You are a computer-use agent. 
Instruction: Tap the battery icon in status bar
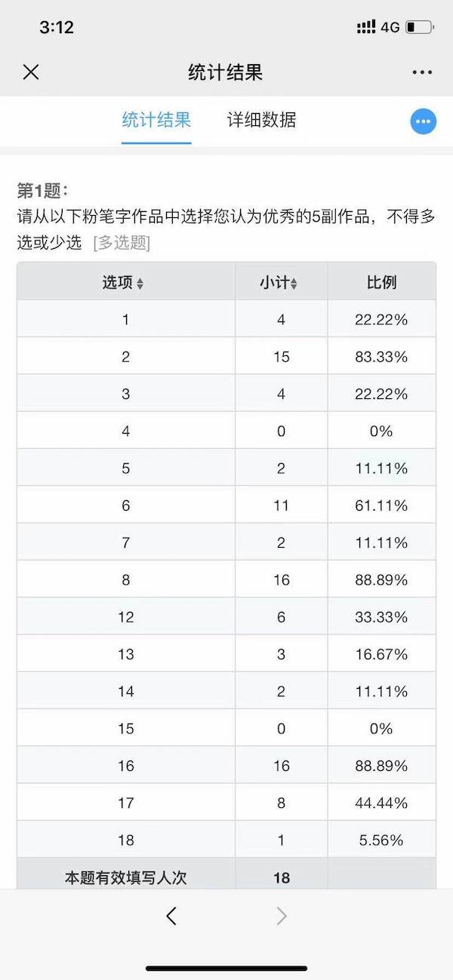pyautogui.click(x=419, y=27)
